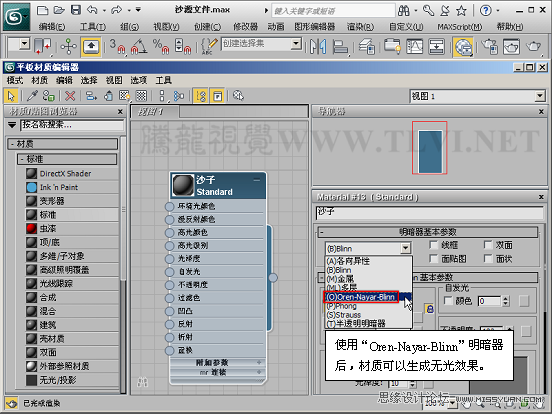The width and height of the screenshot is (552, 414).
Task: Toggle the angle snap icon
Action: 139,46
